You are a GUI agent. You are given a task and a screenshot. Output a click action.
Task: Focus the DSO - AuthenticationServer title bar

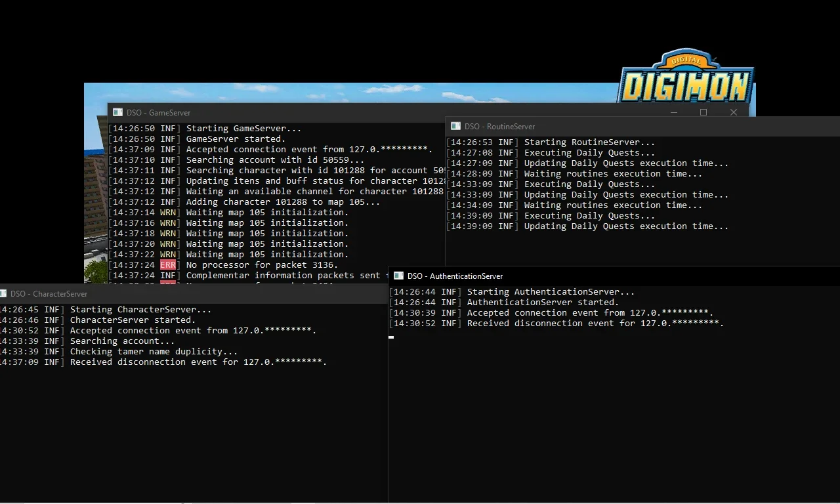pyautogui.click(x=614, y=276)
